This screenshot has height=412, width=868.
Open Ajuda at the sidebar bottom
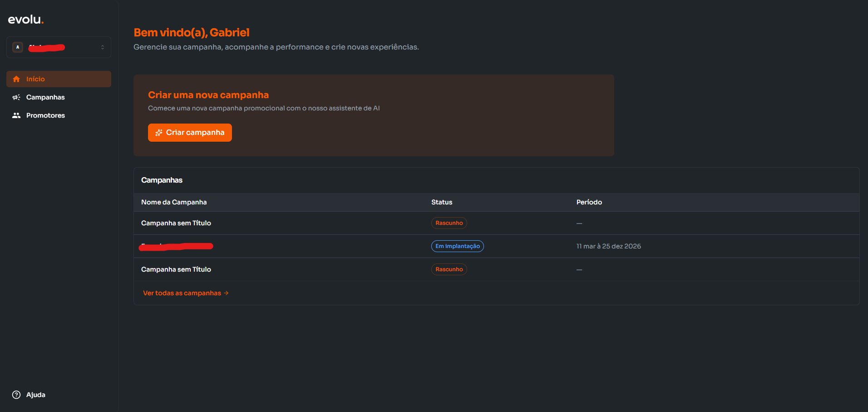click(x=35, y=395)
